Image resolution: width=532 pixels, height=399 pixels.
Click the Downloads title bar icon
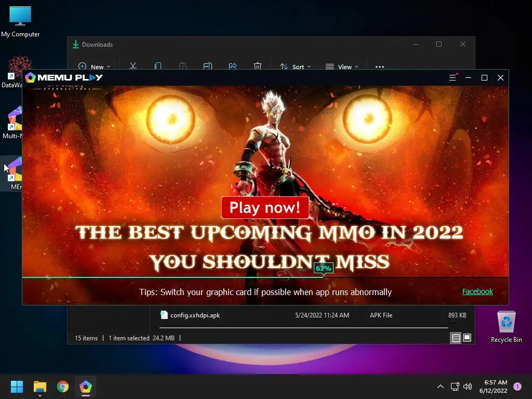click(x=76, y=45)
